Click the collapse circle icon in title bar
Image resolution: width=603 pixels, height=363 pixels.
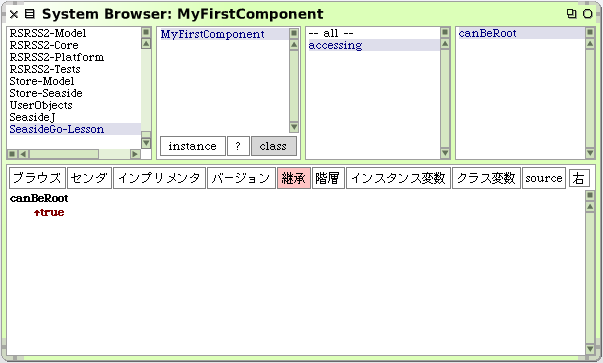(588, 14)
